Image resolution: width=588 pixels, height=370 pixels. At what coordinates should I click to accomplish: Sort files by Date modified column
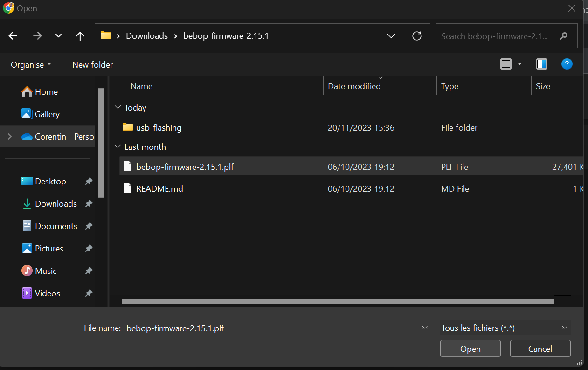click(x=354, y=86)
